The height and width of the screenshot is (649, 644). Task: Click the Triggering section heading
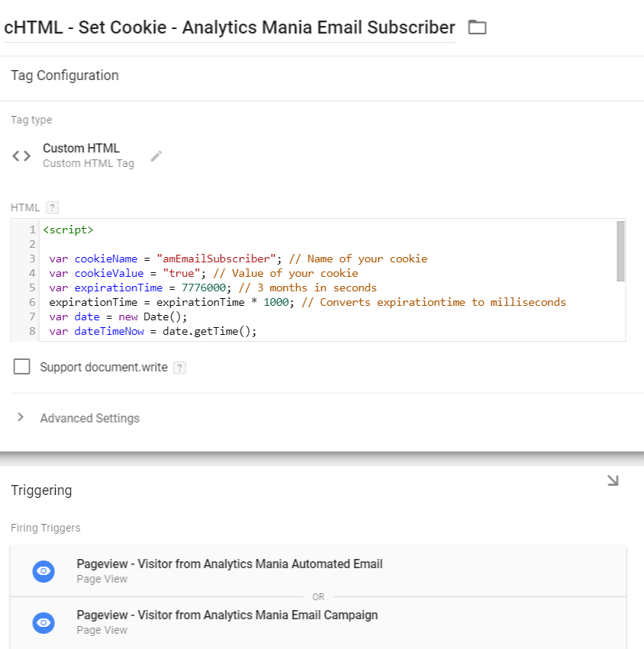(41, 490)
